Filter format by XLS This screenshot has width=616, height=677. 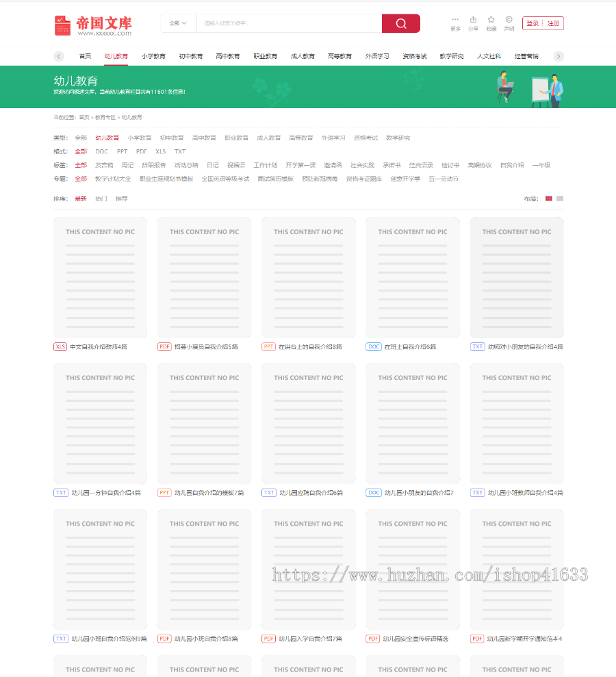pos(161,151)
